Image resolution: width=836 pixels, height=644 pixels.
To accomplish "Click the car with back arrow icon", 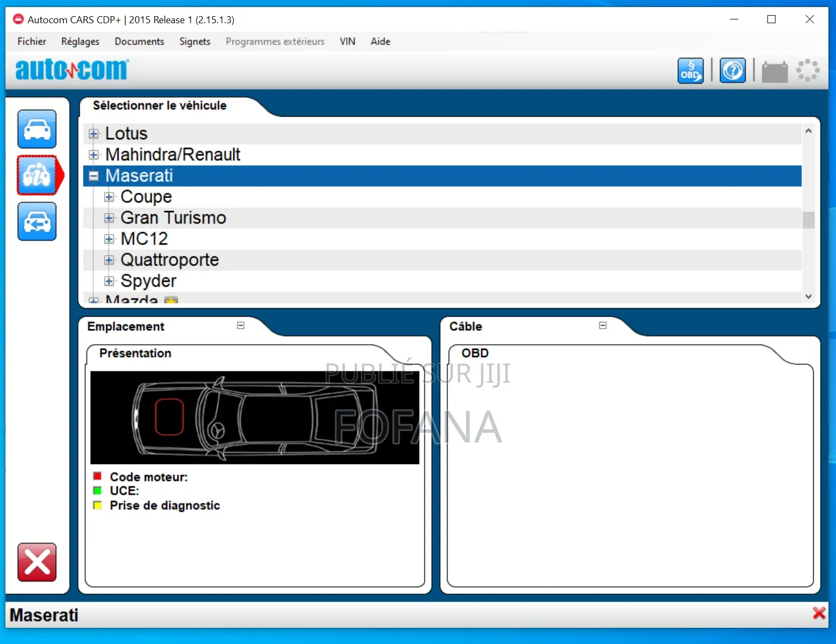I will point(37,221).
